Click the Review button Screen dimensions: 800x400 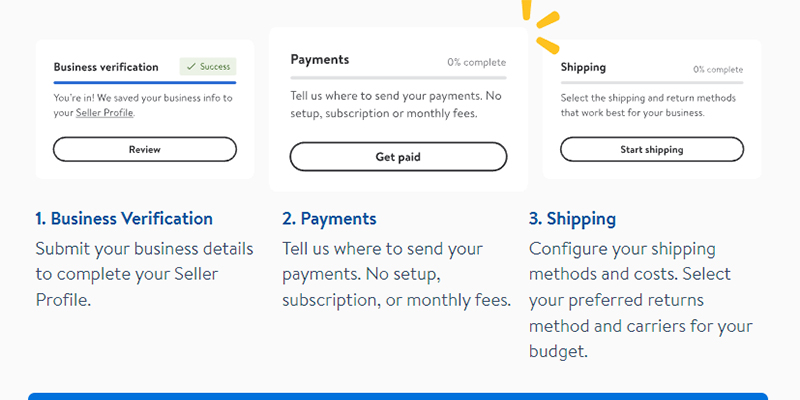(145, 149)
